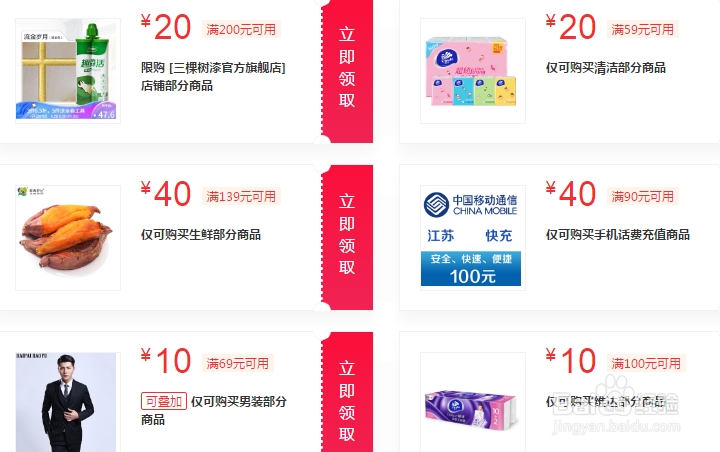
Task: Open 限购三棵树漆官方旗舰店 coupon description
Action: pyautogui.click(x=214, y=77)
